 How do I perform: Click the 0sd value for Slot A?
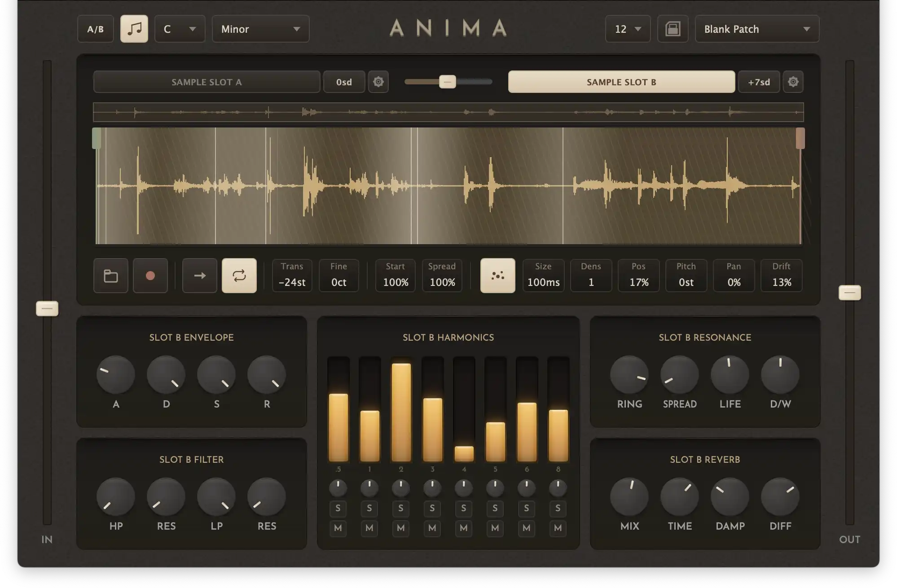344,82
